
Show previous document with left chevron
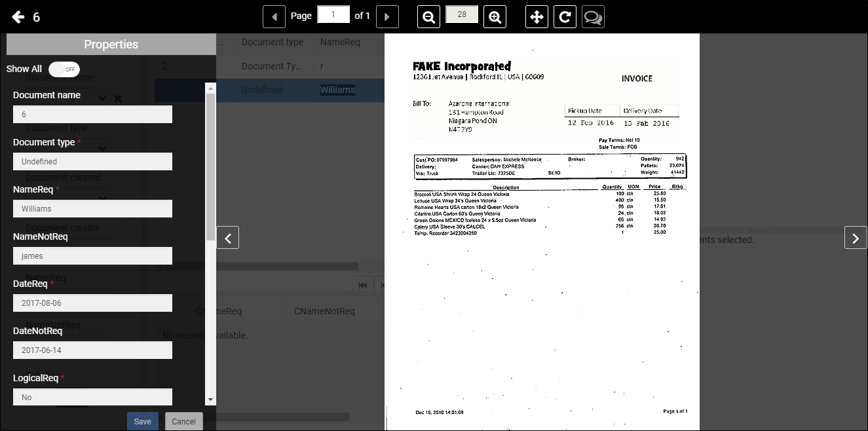coord(227,237)
